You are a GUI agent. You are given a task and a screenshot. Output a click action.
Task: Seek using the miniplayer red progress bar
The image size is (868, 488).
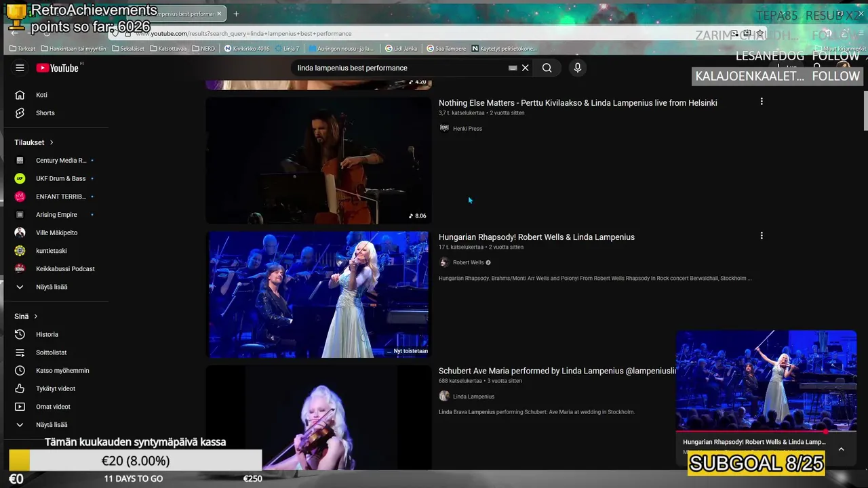(x=766, y=431)
